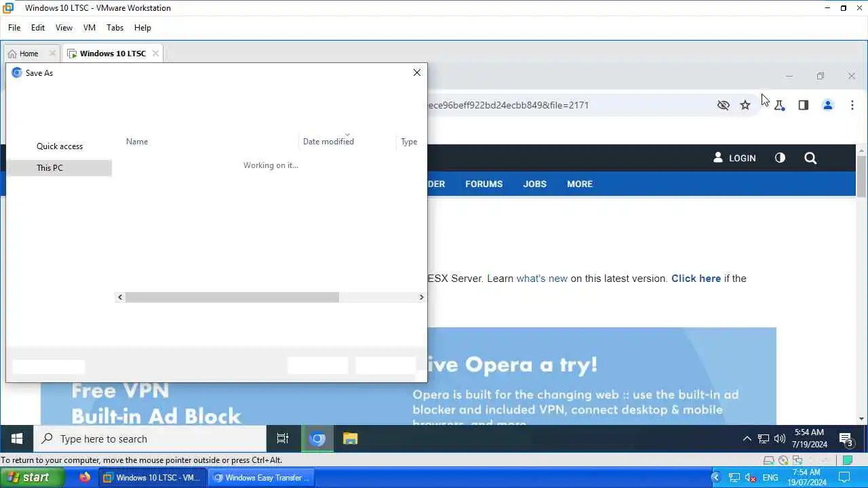Image resolution: width=868 pixels, height=488 pixels.
Task: Open VMware Tabs menu
Action: point(115,28)
